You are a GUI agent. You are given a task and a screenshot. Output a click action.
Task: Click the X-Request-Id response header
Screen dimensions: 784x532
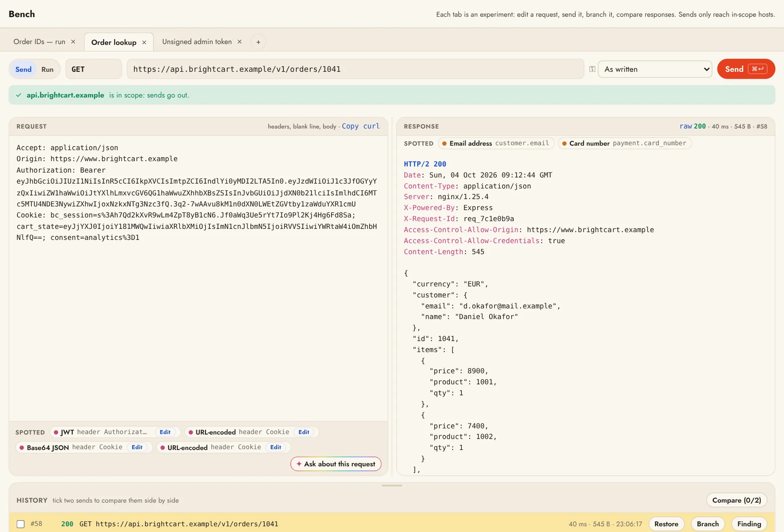pyautogui.click(x=459, y=219)
